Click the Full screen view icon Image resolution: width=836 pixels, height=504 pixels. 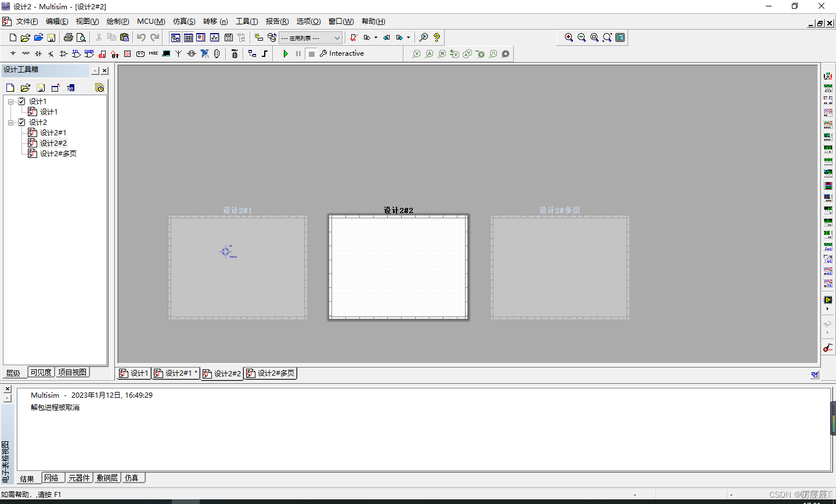(620, 37)
